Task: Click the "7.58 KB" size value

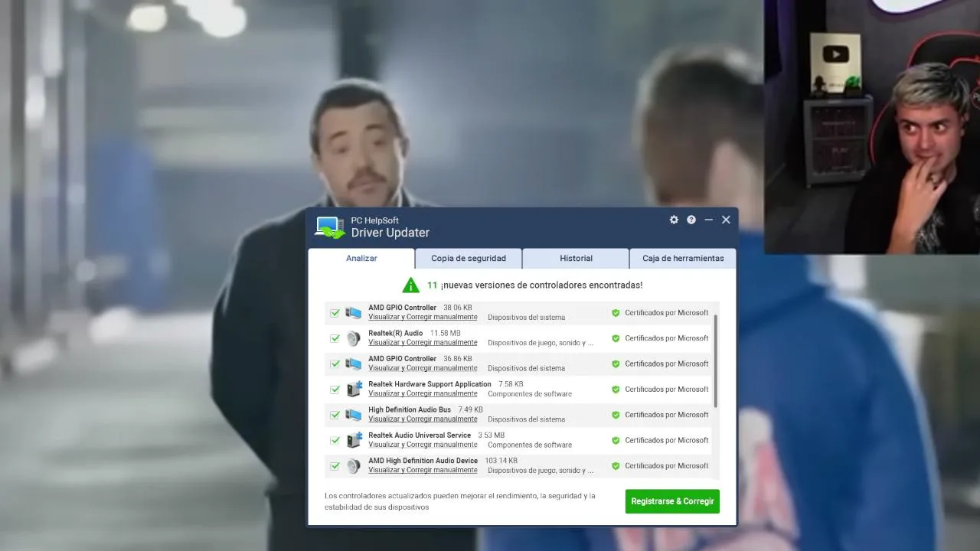Action: (x=511, y=384)
